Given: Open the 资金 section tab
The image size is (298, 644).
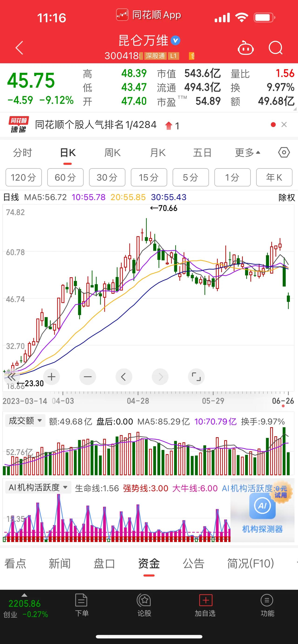Looking at the screenshot, I should (149, 564).
